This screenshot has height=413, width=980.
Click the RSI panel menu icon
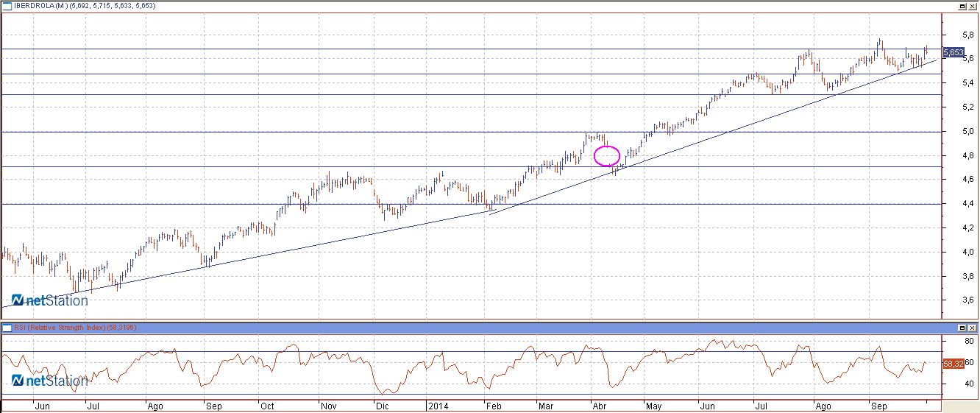[7, 327]
